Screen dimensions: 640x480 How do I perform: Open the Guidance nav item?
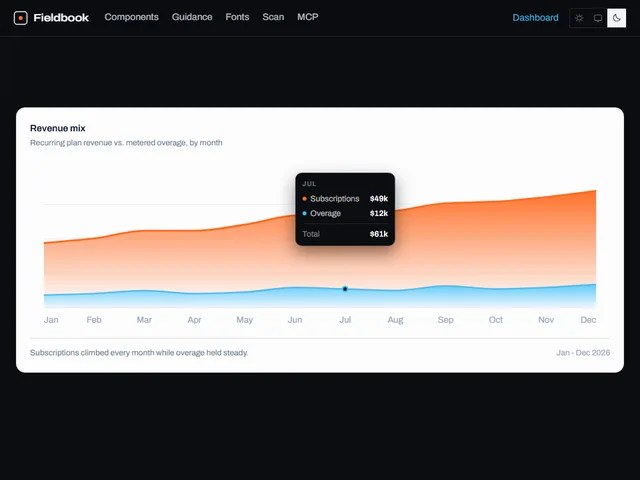[x=192, y=17]
